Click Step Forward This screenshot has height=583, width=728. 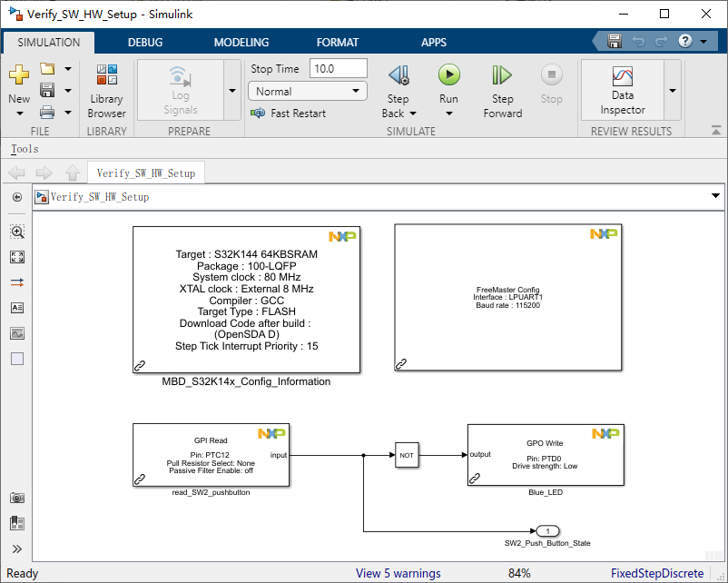502,92
